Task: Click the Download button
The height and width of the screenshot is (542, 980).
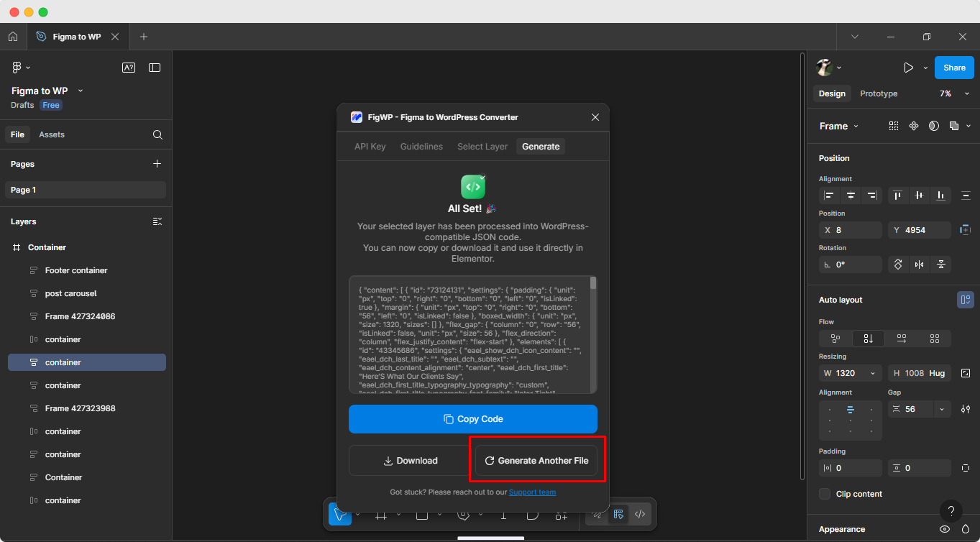Action: point(410,461)
